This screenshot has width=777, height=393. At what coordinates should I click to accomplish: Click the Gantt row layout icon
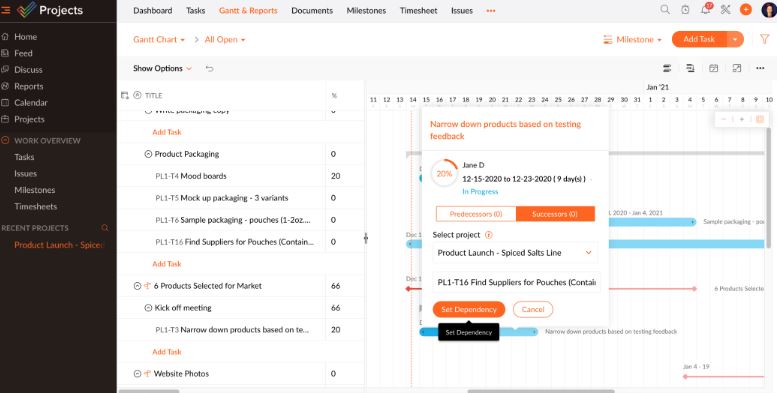point(667,68)
